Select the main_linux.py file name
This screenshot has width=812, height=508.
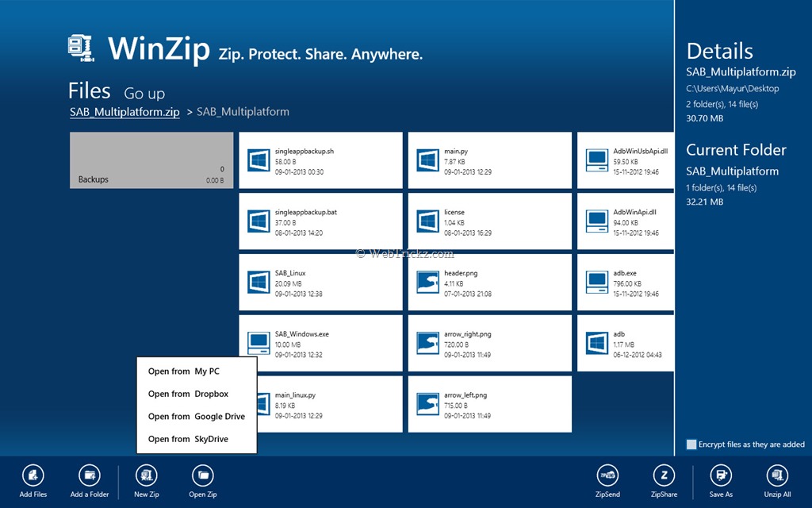[295, 395]
